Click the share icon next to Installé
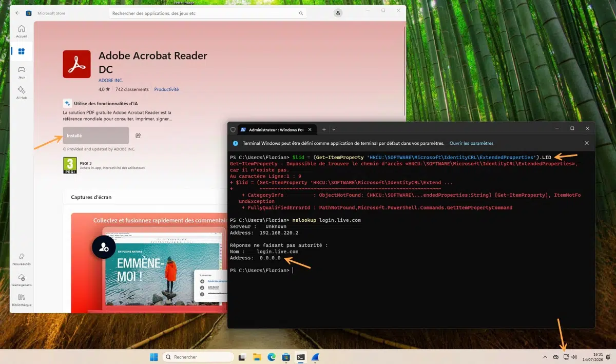 click(x=138, y=136)
